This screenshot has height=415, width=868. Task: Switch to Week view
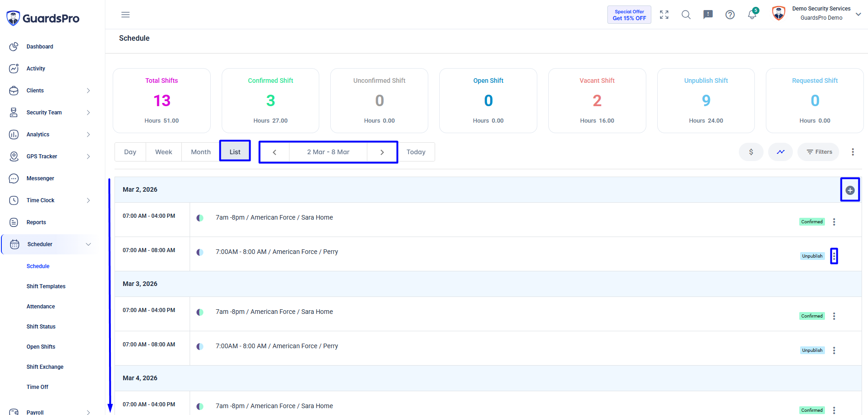[x=164, y=152]
